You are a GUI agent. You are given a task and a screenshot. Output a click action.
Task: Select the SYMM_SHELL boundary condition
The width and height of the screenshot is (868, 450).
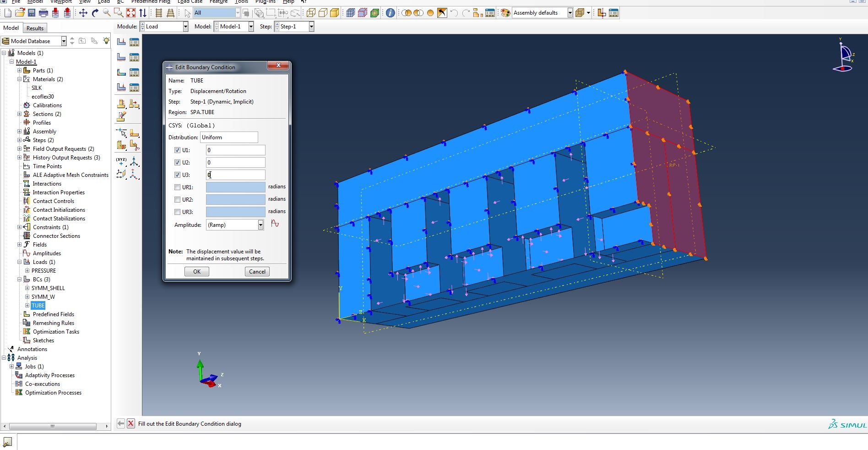(x=48, y=288)
